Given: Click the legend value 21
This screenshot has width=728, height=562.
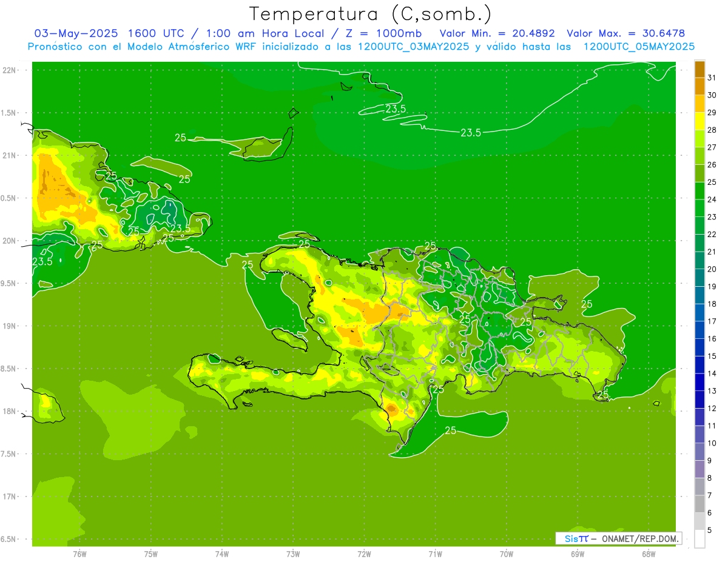Looking at the screenshot, I should click(712, 252).
